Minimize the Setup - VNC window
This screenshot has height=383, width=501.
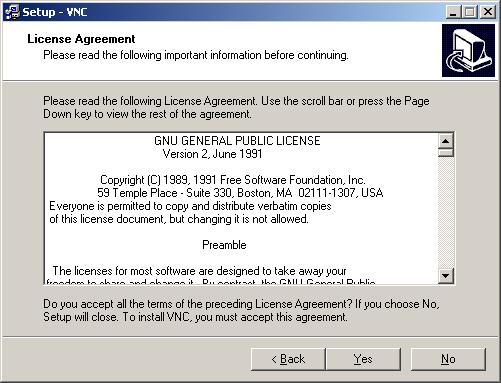point(453,12)
